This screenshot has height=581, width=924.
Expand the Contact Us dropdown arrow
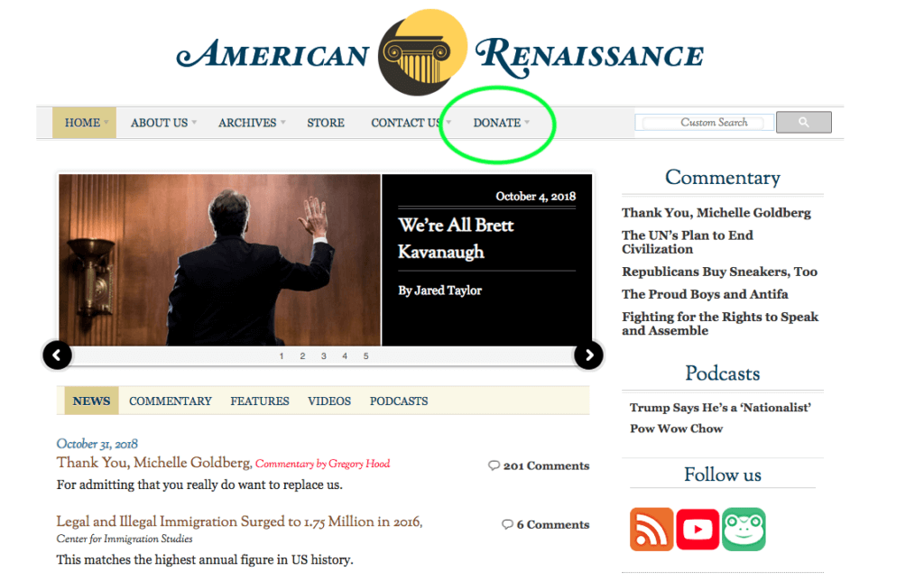pyautogui.click(x=449, y=123)
